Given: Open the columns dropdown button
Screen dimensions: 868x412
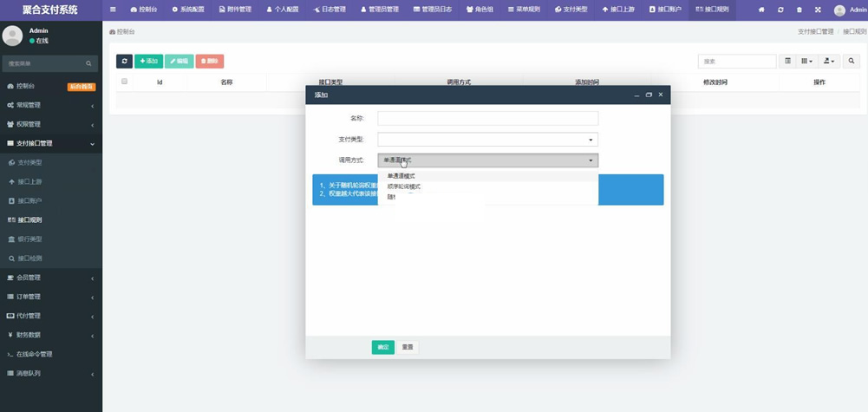Looking at the screenshot, I should [x=806, y=61].
